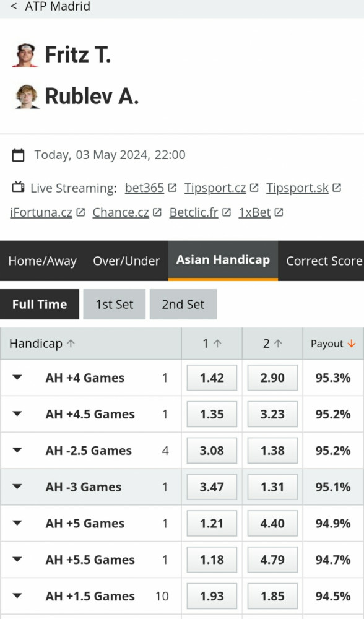Viewport: 364px width, 619px height.
Task: Click the calendar icon beside match date
Action: pos(18,155)
